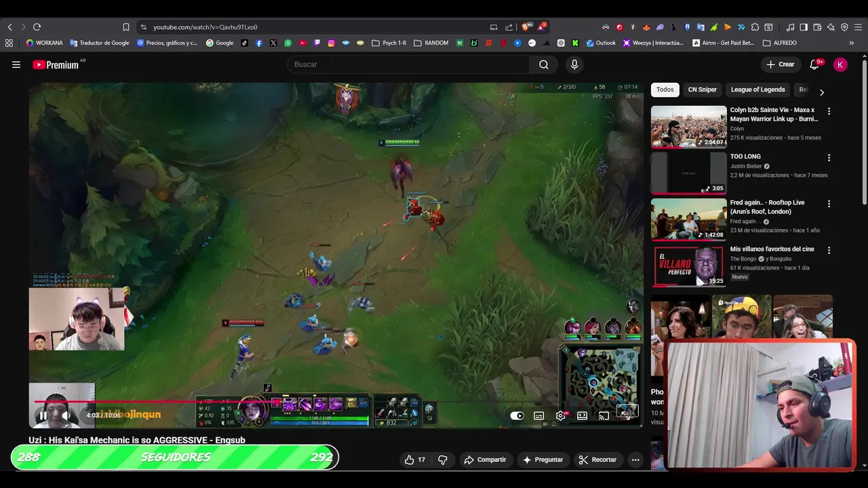
Task: Open Fred again.. Rooftop Live thumbnail
Action: [688, 219]
